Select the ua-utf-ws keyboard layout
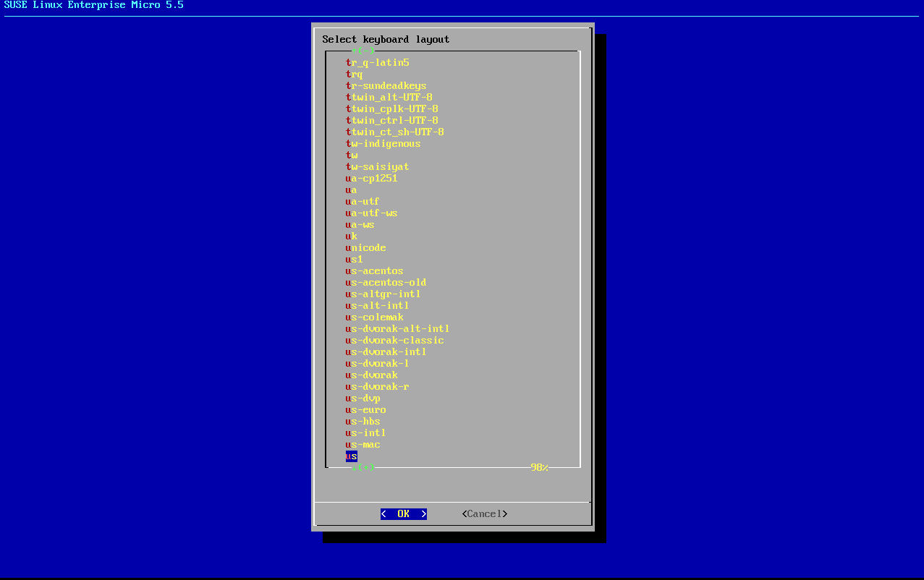 click(371, 213)
